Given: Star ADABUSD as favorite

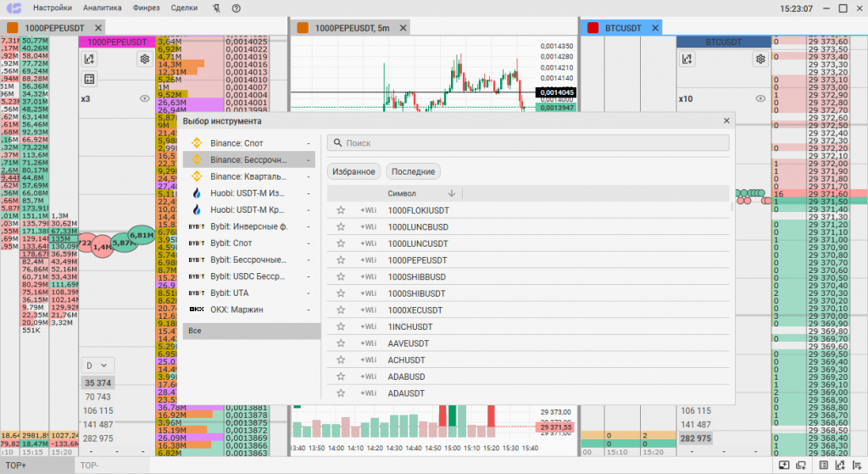Looking at the screenshot, I should 341,376.
